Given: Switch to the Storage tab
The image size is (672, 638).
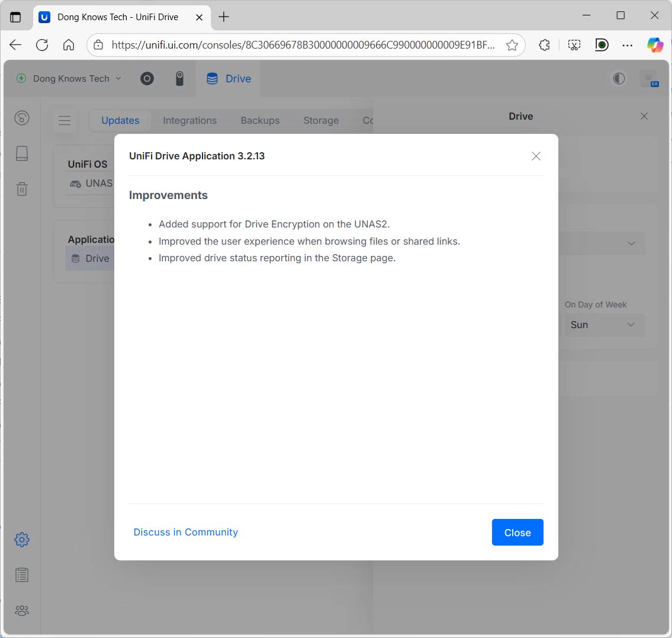Looking at the screenshot, I should pos(321,121).
